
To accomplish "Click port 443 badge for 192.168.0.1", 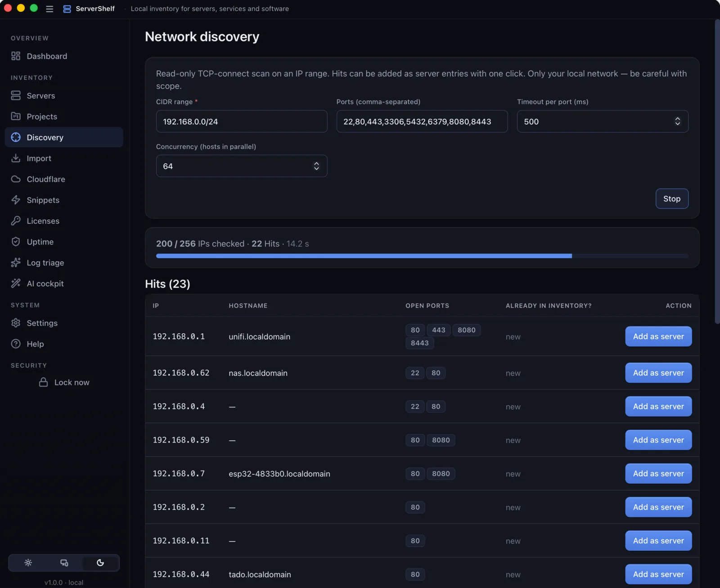I will (x=438, y=330).
